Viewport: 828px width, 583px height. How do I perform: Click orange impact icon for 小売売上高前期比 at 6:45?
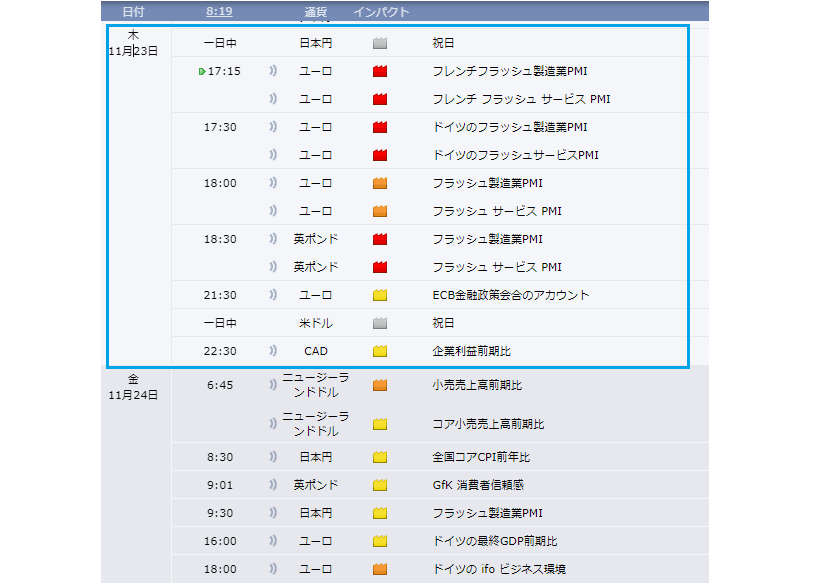(380, 385)
